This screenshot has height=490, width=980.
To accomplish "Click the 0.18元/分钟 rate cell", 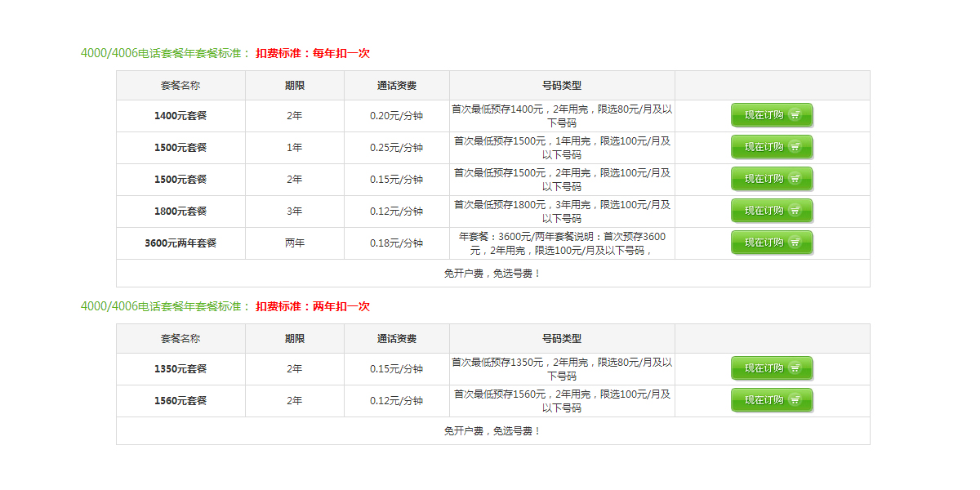I will tap(397, 243).
